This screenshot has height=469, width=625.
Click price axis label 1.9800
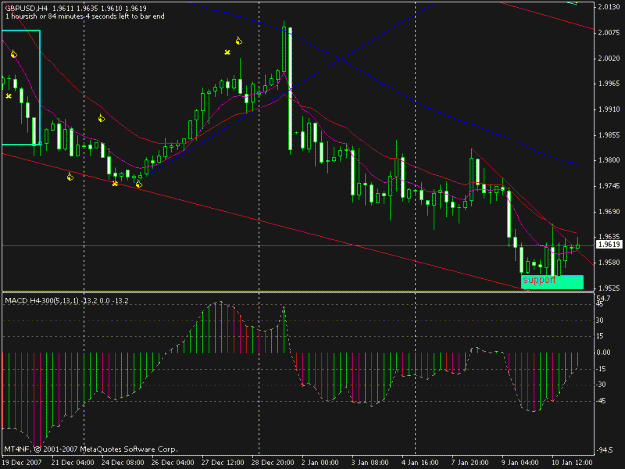[609, 160]
